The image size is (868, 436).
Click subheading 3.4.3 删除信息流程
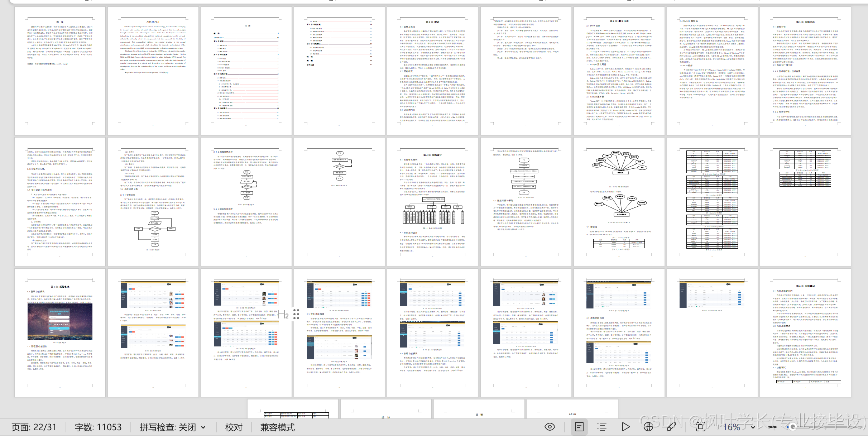click(223, 209)
